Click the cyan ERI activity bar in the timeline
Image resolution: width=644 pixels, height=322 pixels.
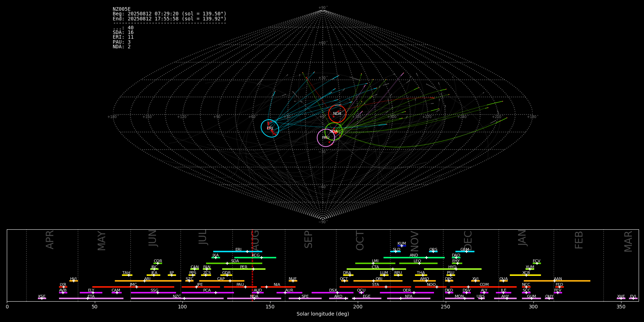coord(238,252)
